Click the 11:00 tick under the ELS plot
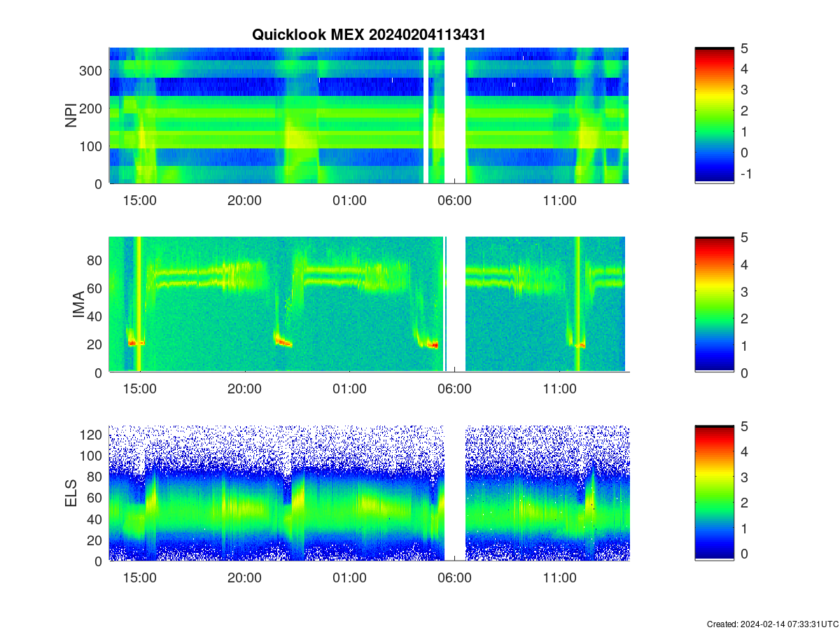Screen dimensions: 840x630 559,578
